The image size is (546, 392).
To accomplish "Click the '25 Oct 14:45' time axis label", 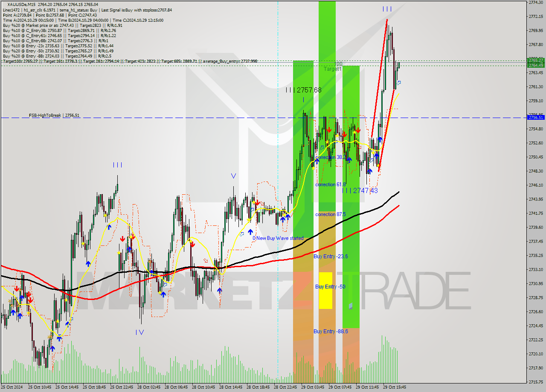I will (x=67, y=388).
